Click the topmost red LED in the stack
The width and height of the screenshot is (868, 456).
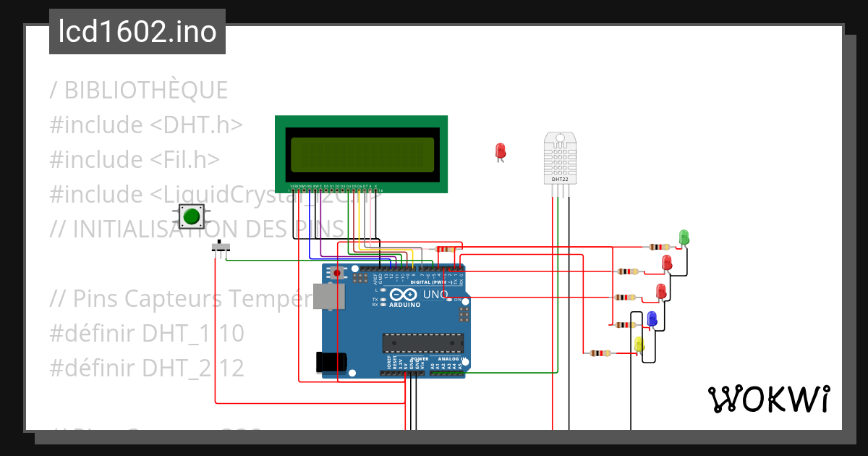pos(667,263)
